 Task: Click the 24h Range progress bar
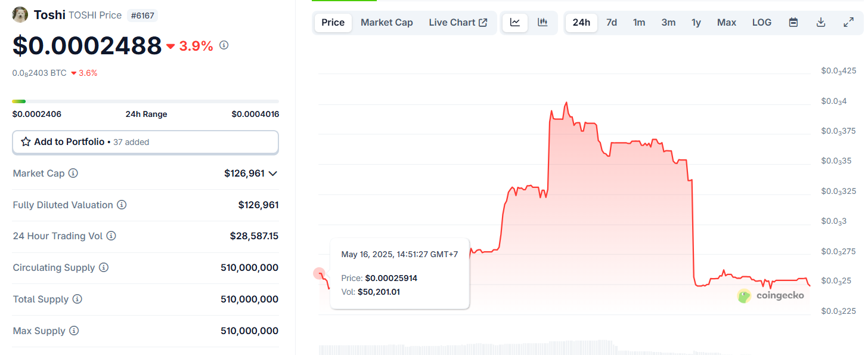[145, 101]
